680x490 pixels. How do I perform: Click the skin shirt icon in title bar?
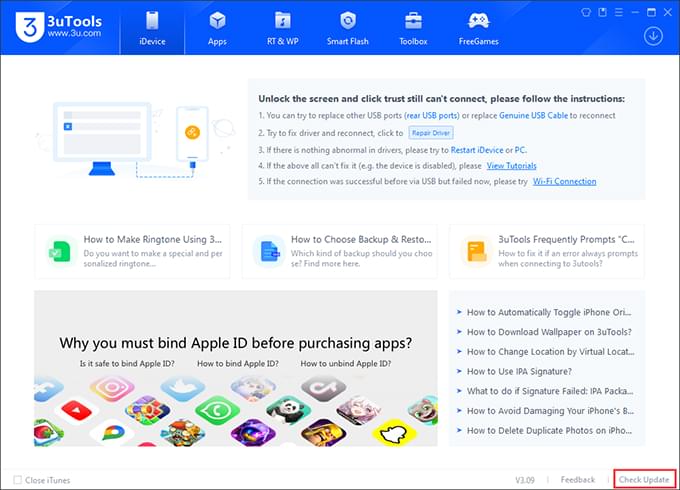pos(586,12)
